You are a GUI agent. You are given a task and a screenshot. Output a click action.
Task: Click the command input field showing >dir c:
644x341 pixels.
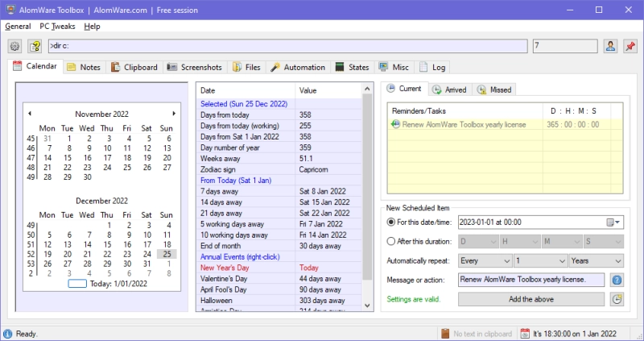[x=287, y=46]
